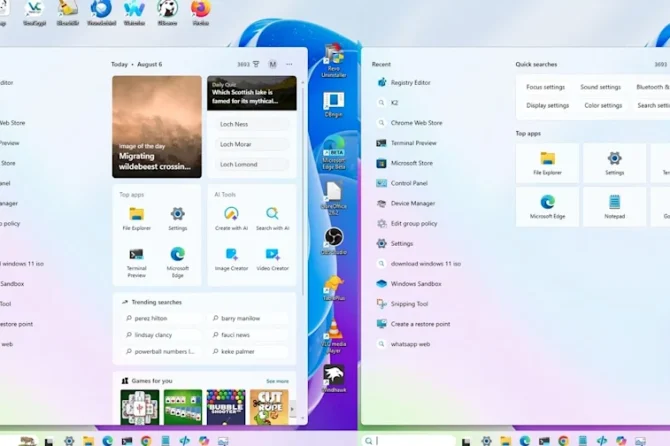This screenshot has height=446, width=670.
Task: Open the Solitaire game thumbnail
Action: coord(183,407)
